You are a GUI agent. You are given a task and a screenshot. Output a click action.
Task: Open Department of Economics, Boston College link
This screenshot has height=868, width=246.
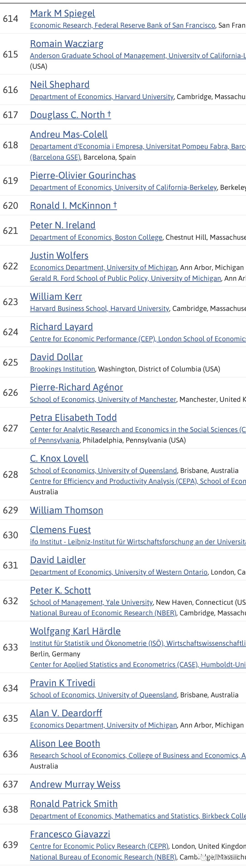click(96, 238)
